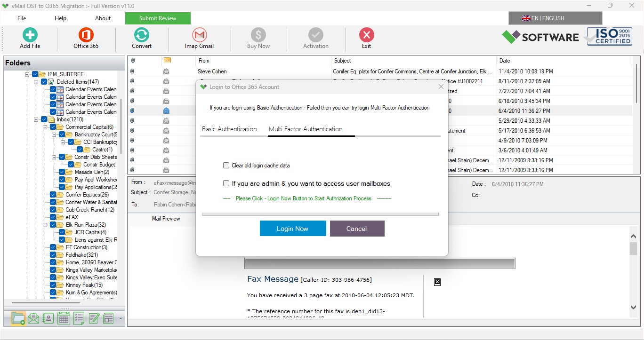Uncheck the IPM_SUBTREE folder checkbox
Image resolution: width=644 pixels, height=340 pixels.
(35, 74)
